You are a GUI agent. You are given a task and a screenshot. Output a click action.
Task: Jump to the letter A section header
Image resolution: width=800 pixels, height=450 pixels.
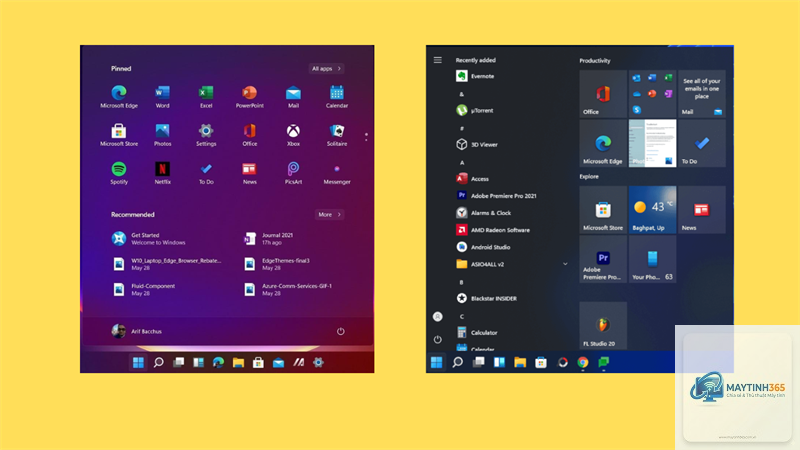pos(462,162)
